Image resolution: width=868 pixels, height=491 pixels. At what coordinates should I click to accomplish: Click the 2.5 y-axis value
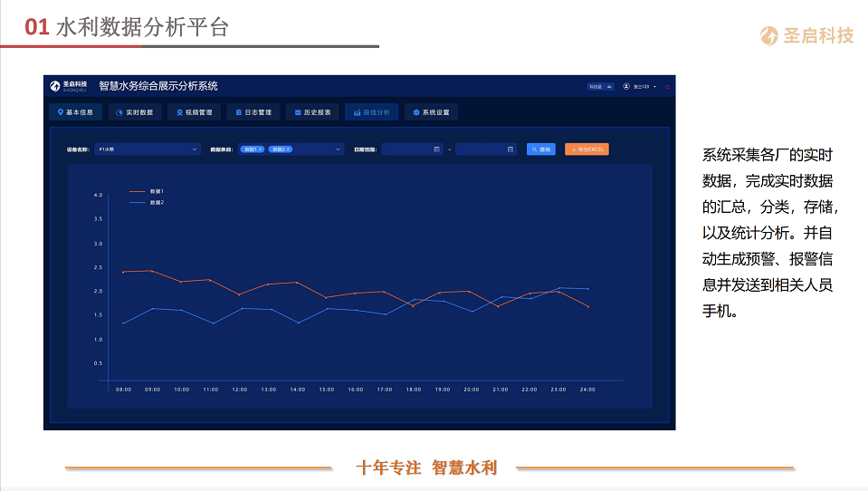point(98,267)
